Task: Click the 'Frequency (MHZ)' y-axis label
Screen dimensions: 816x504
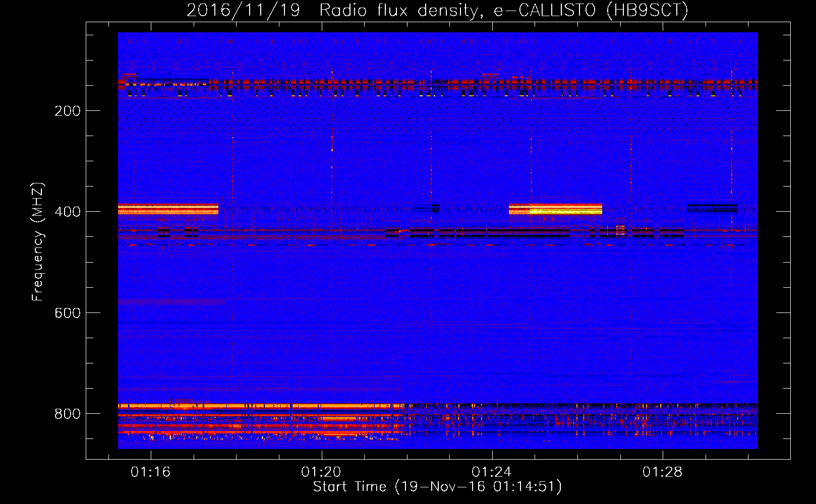Action: click(38, 242)
